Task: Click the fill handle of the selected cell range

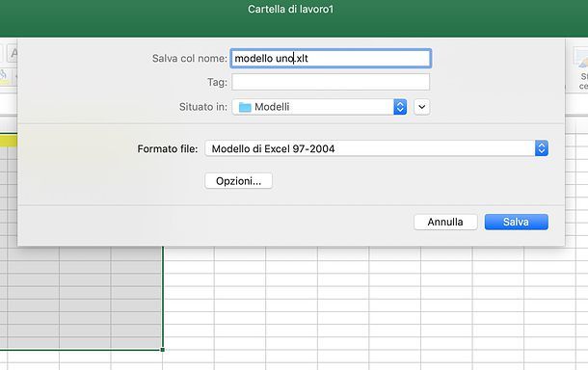Action: pyautogui.click(x=162, y=350)
